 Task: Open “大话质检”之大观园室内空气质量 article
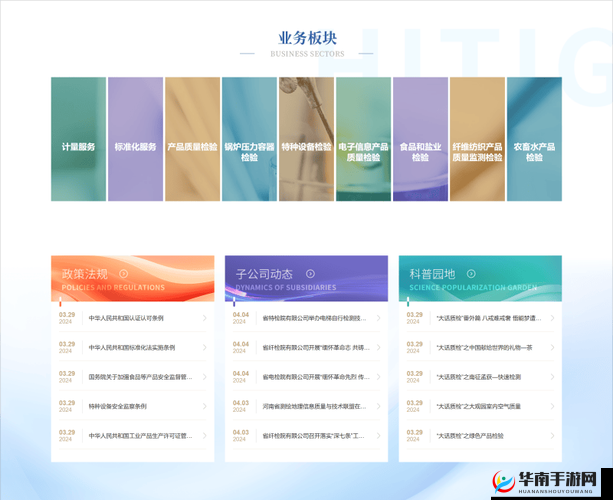point(479,406)
